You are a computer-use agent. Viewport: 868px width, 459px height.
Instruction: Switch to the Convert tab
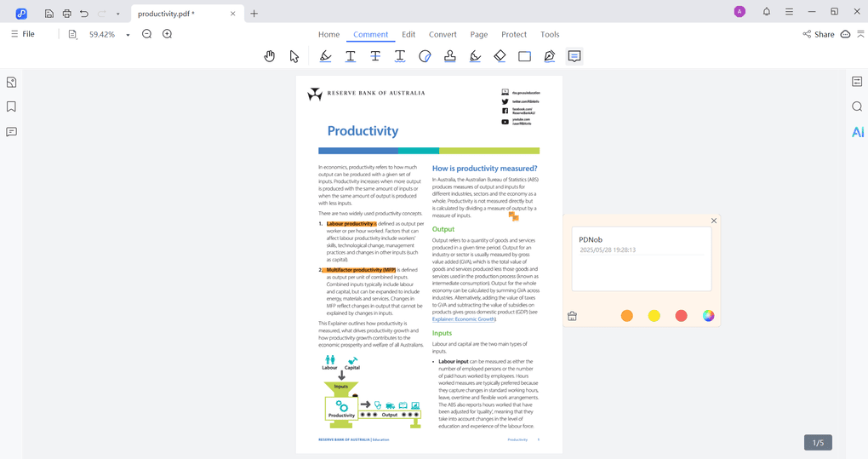[x=443, y=34]
